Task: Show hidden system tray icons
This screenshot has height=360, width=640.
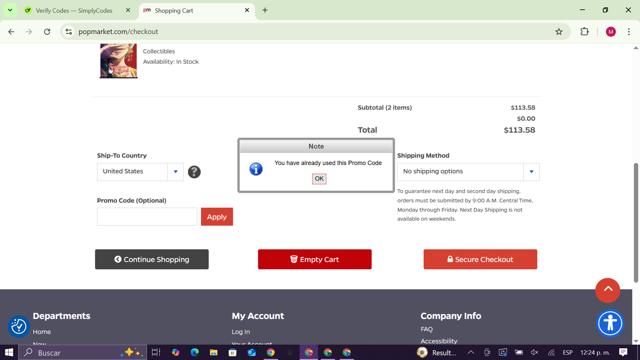Action: coord(471,352)
